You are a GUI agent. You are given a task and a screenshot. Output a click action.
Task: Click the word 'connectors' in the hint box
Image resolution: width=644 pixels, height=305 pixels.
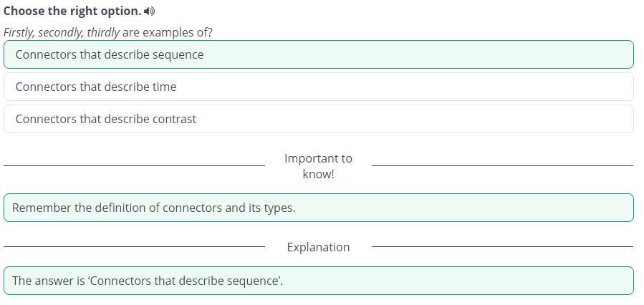click(192, 208)
